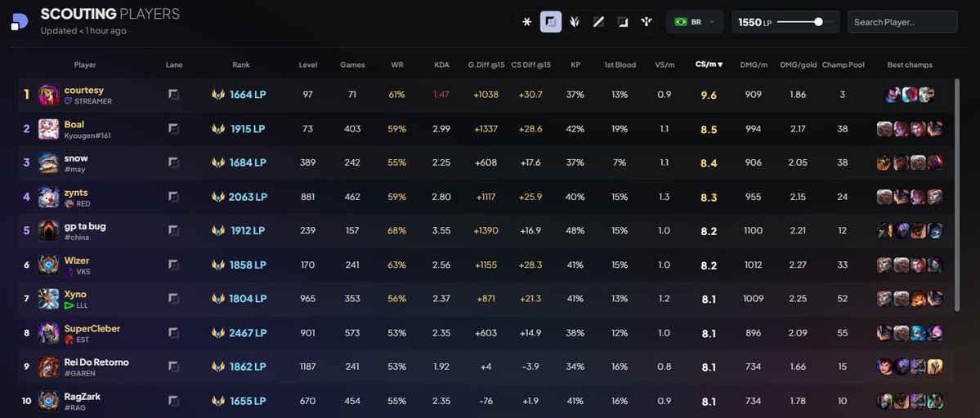This screenshot has height=418, width=980.
Task: Select the all-roles asterisk filter
Action: click(527, 22)
